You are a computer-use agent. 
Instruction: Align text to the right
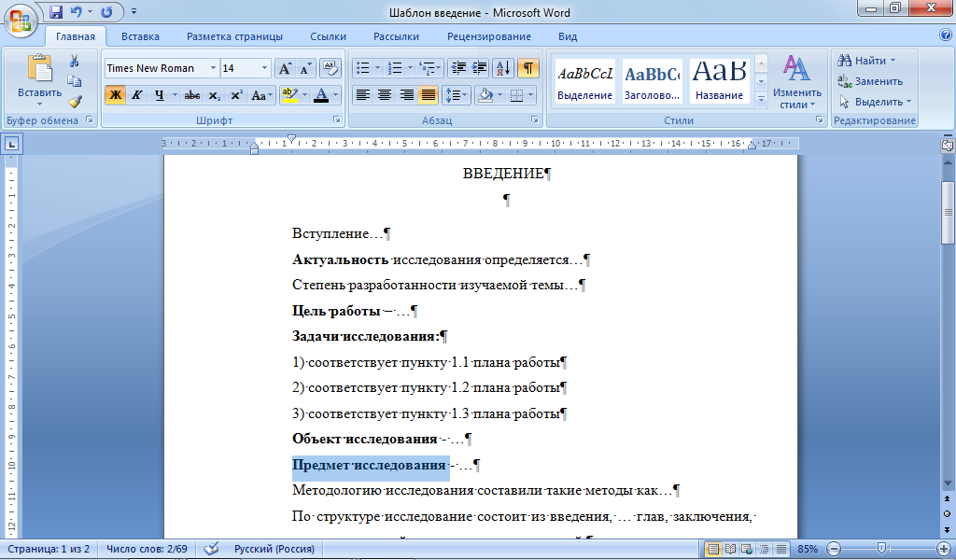pos(406,95)
